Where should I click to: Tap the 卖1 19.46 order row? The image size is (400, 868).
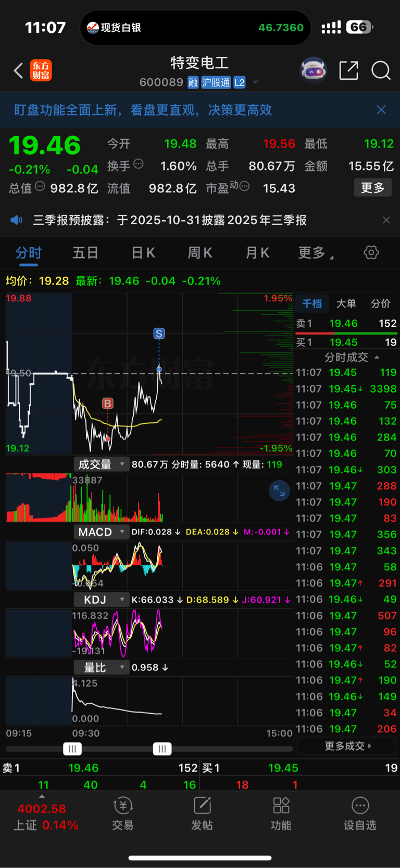coord(346,323)
